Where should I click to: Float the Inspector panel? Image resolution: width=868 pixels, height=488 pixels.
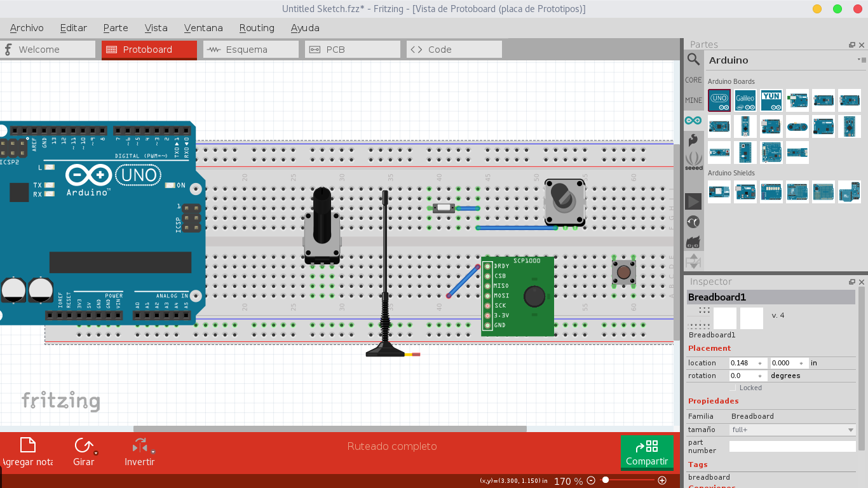[852, 281]
